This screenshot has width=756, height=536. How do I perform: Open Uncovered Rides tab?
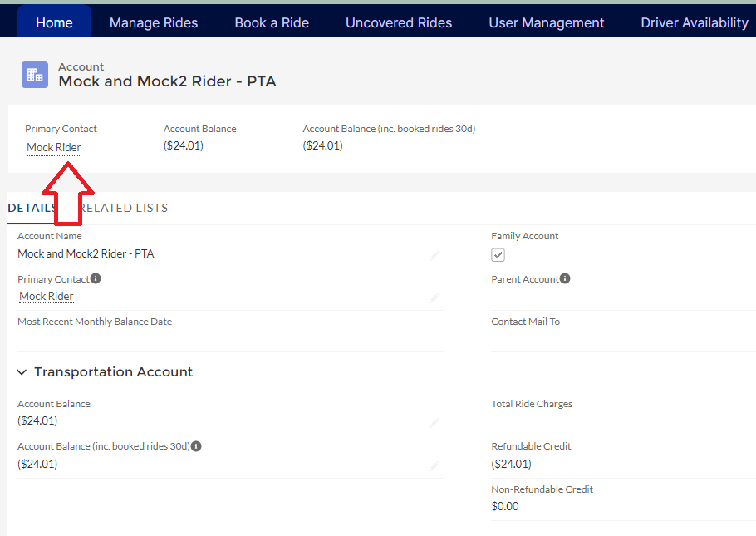(x=399, y=22)
